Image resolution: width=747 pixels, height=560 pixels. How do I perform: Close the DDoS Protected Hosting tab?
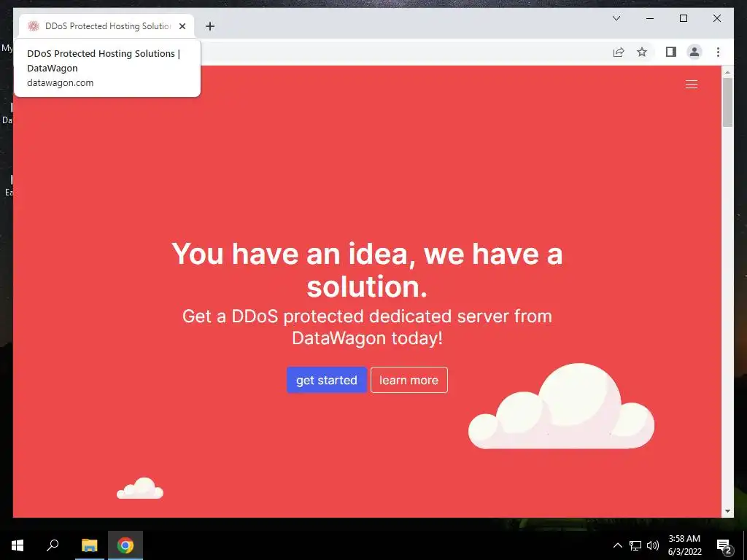tap(182, 26)
